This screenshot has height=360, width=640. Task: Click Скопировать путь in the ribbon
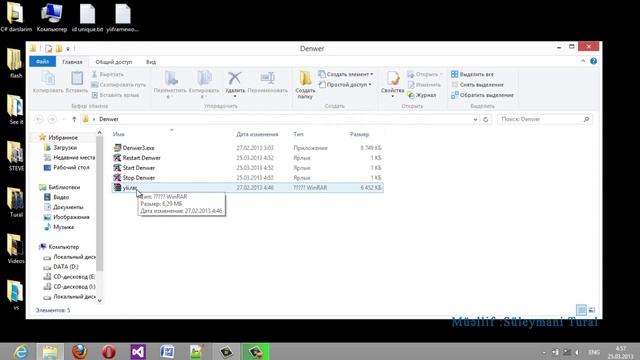point(118,84)
